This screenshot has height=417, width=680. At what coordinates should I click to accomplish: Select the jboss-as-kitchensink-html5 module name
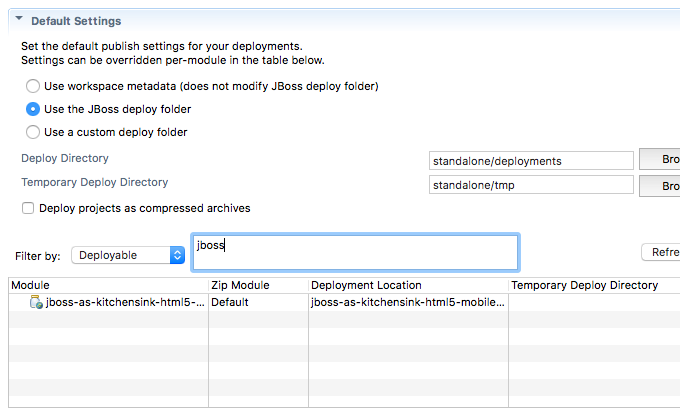click(125, 302)
